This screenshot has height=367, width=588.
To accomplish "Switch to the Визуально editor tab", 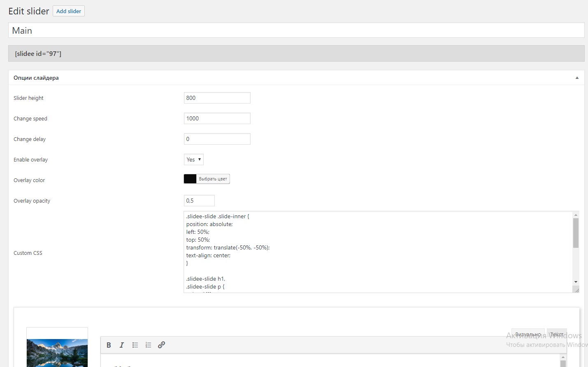I will [528, 334].
